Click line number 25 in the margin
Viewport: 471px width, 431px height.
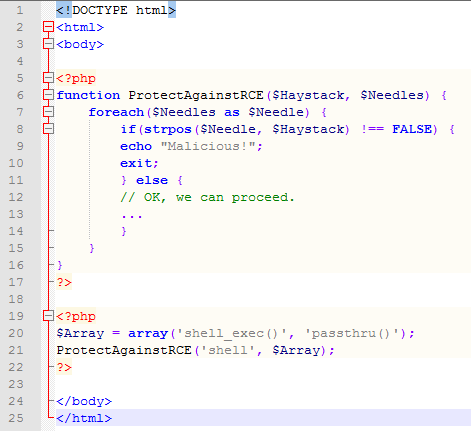tap(16, 418)
